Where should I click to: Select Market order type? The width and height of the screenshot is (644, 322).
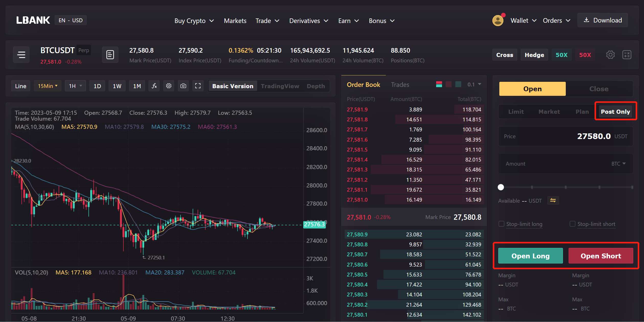pos(549,112)
